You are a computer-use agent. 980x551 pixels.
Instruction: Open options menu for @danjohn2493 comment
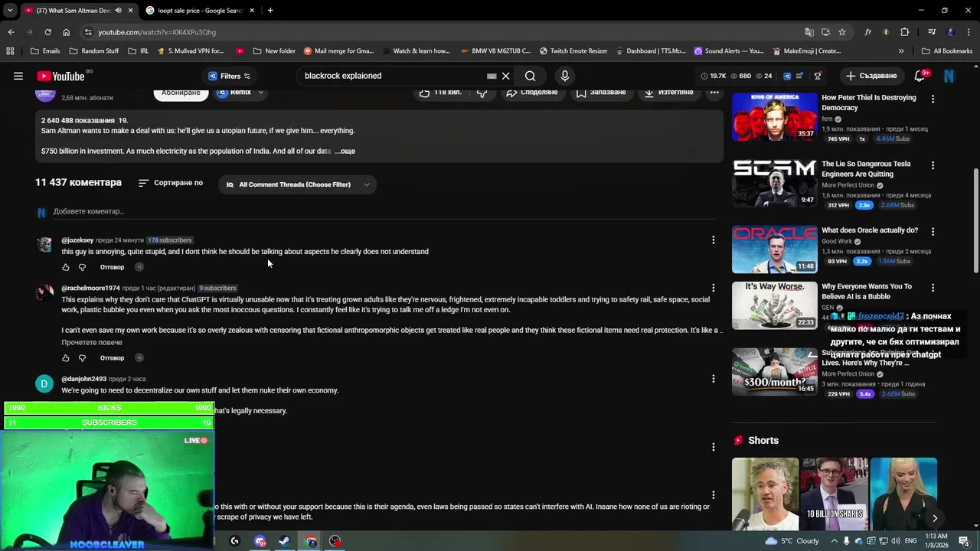pos(714,379)
